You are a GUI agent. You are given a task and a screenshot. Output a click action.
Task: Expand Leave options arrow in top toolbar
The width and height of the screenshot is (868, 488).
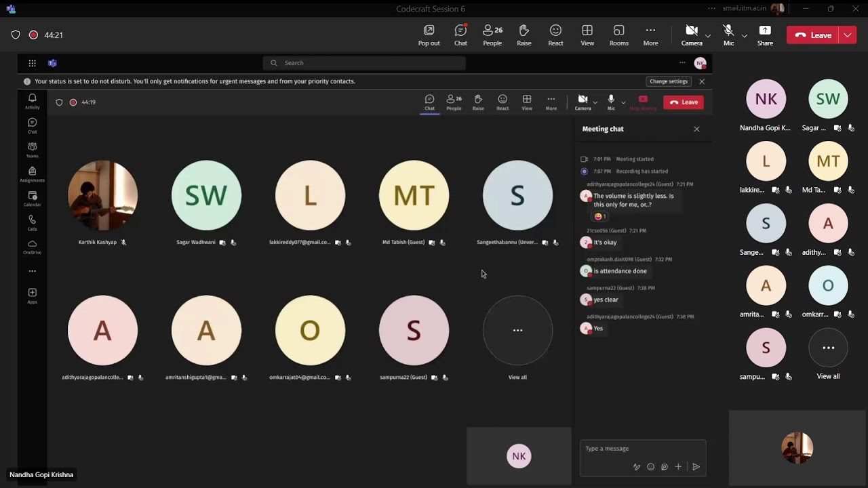tap(848, 35)
